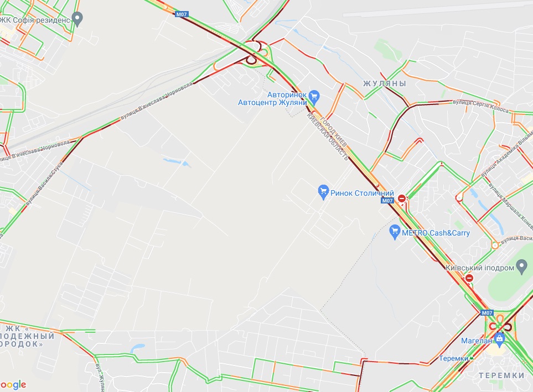Screen dimensions: 533x392
Task: Click the Теремки metro station icon
Action: click(472, 358)
